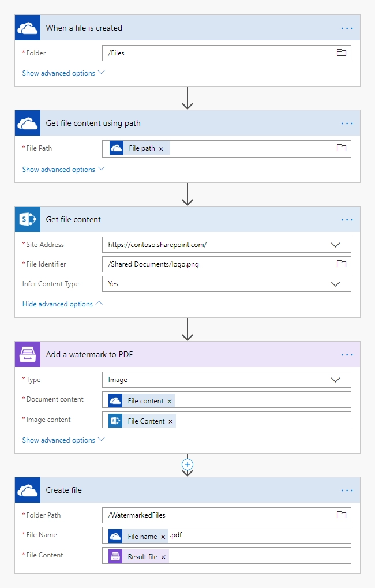Remove 'File Content' token from Image content
The image size is (375, 588).
[171, 421]
